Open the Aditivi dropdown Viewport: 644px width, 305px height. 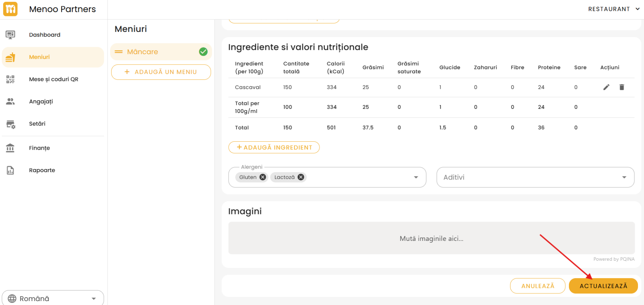pyautogui.click(x=535, y=177)
